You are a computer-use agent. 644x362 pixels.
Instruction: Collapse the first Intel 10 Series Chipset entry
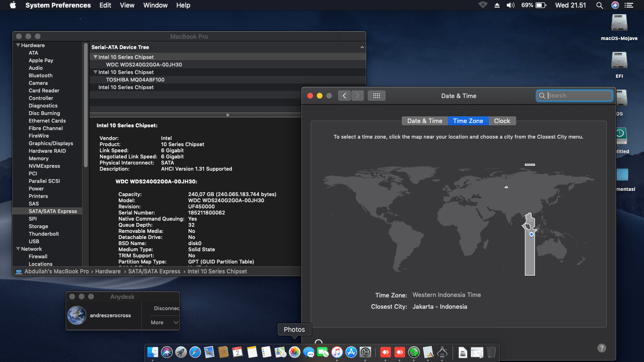coord(95,57)
